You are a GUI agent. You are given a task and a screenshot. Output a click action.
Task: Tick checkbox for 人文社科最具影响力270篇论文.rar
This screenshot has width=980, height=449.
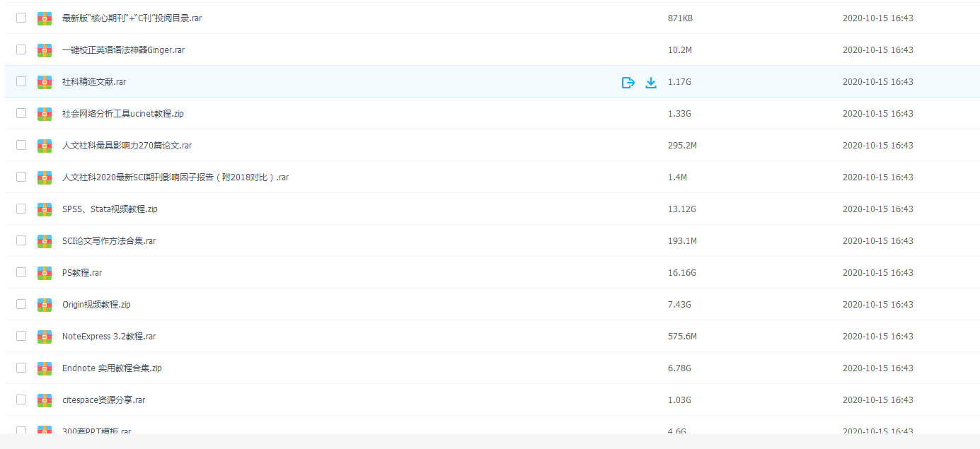pos(21,145)
